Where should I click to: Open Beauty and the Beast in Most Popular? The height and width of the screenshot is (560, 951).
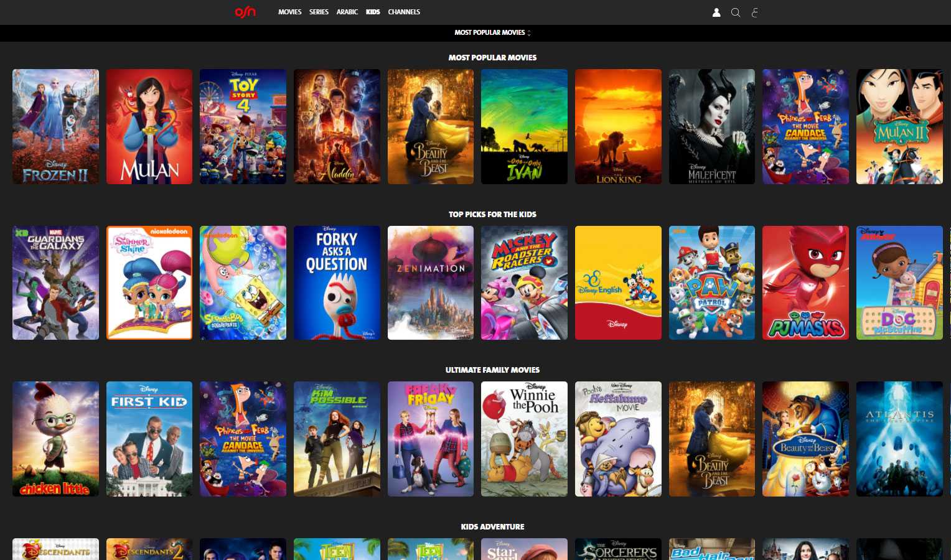click(431, 126)
